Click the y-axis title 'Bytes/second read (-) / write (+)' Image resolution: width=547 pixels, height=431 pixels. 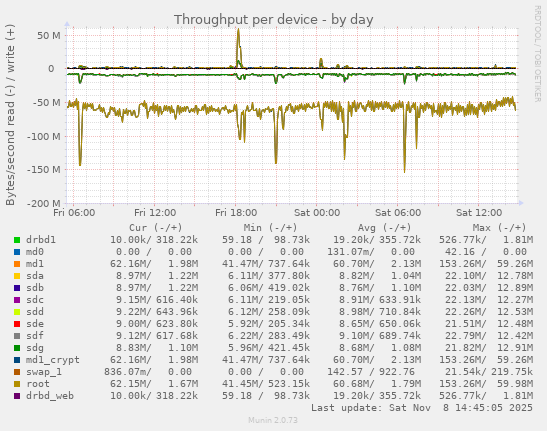click(10, 115)
